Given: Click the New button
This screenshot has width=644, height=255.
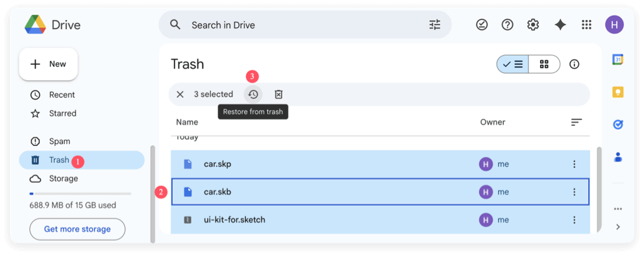Looking at the screenshot, I should pos(49,64).
